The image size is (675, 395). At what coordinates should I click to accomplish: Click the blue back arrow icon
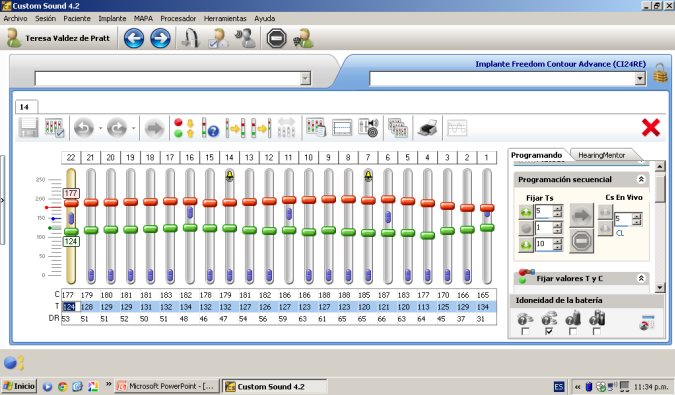tap(134, 38)
